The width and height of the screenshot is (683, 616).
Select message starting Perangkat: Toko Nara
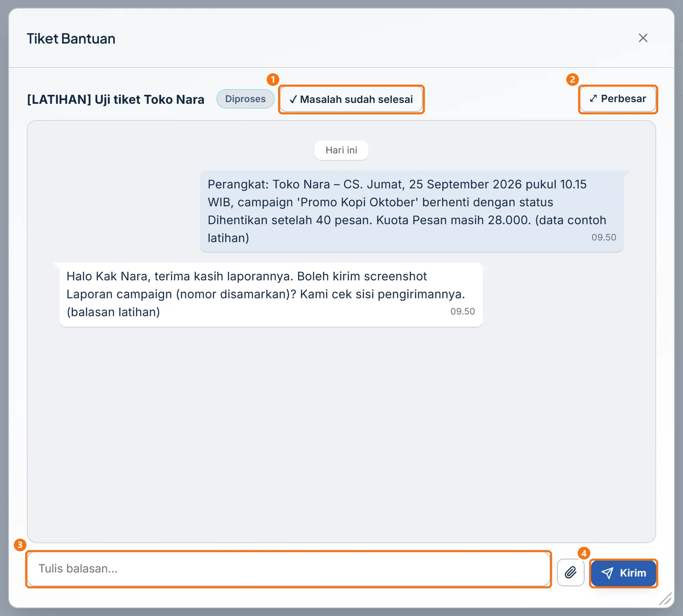pyautogui.click(x=412, y=211)
